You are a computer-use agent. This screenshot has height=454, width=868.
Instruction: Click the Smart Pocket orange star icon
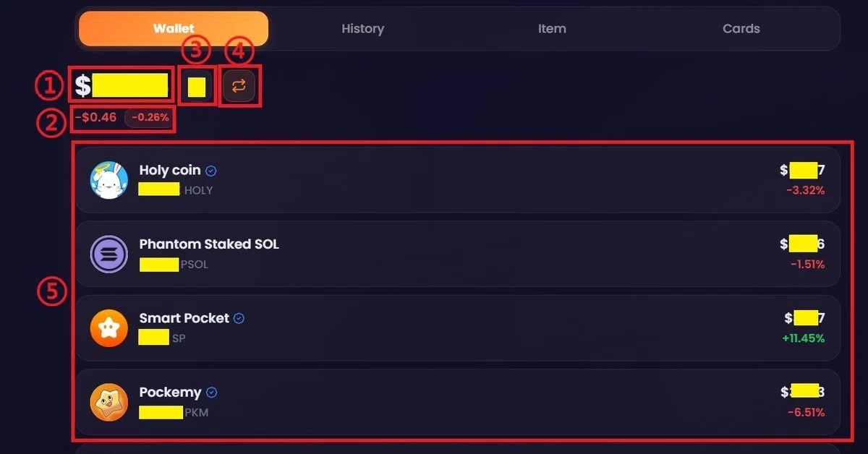coord(109,328)
